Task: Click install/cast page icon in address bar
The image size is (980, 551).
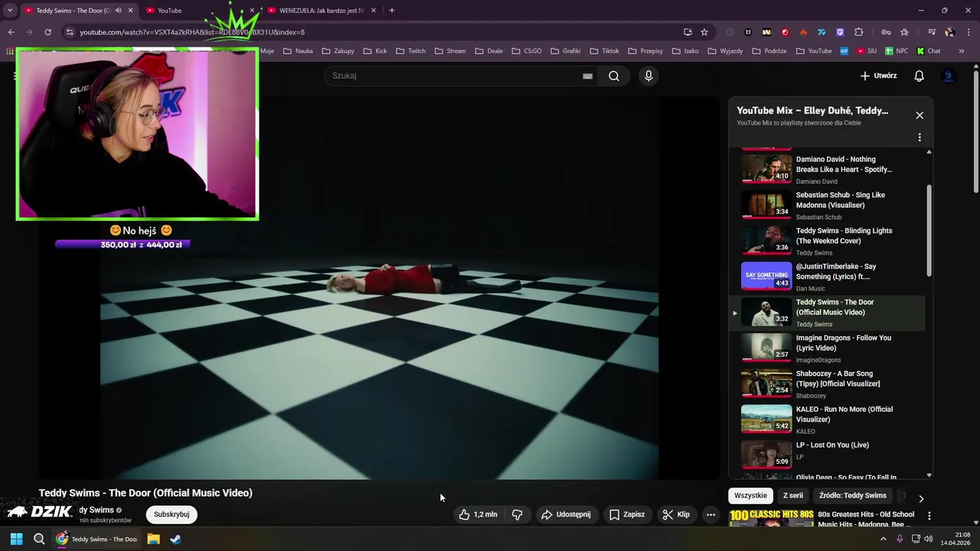Action: click(688, 32)
